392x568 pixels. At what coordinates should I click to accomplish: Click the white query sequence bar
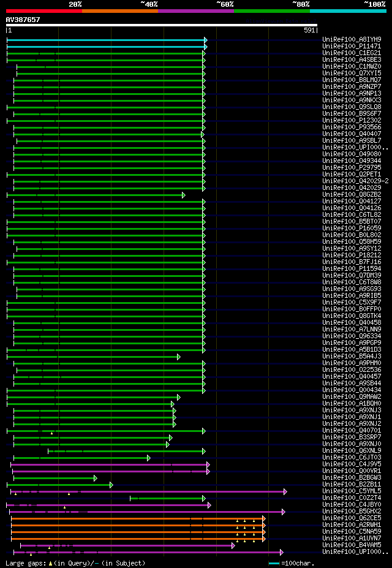click(x=162, y=25)
